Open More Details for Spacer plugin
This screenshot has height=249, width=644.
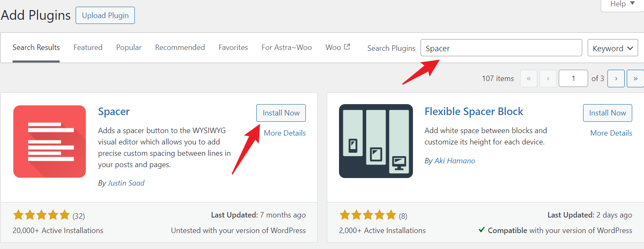(x=285, y=133)
